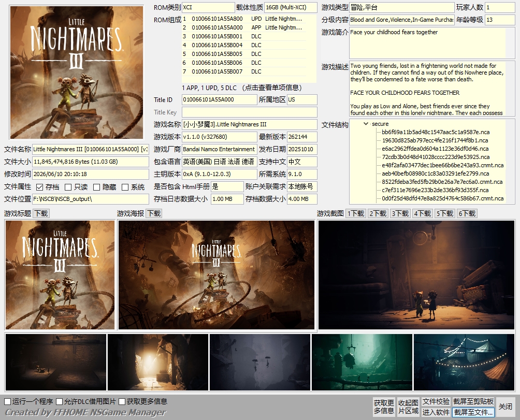Click the 4下载 screenshot button
This screenshot has width=520, height=420.
click(x=423, y=213)
